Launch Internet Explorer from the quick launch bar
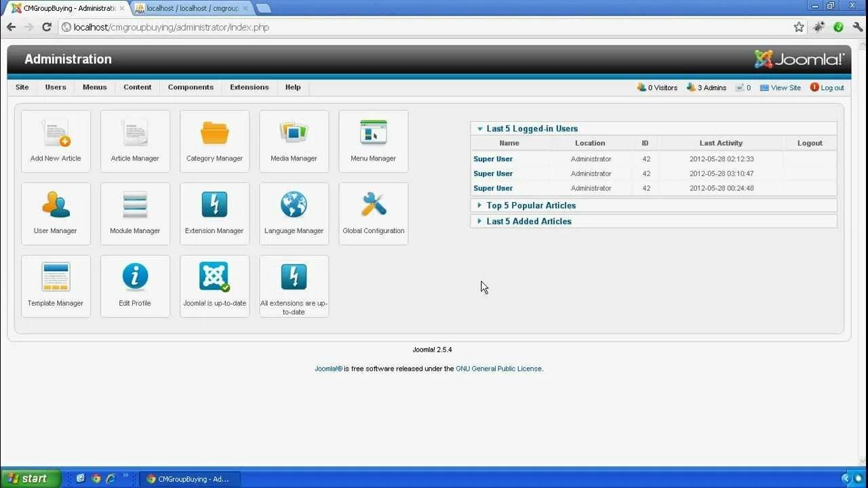Image resolution: width=868 pixels, height=488 pixels. [111, 479]
